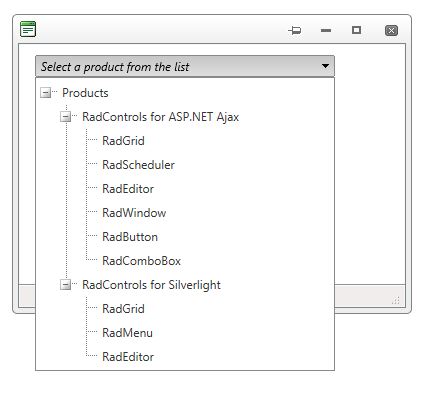Pick the RadButton item
The image size is (428, 393).
point(130,237)
